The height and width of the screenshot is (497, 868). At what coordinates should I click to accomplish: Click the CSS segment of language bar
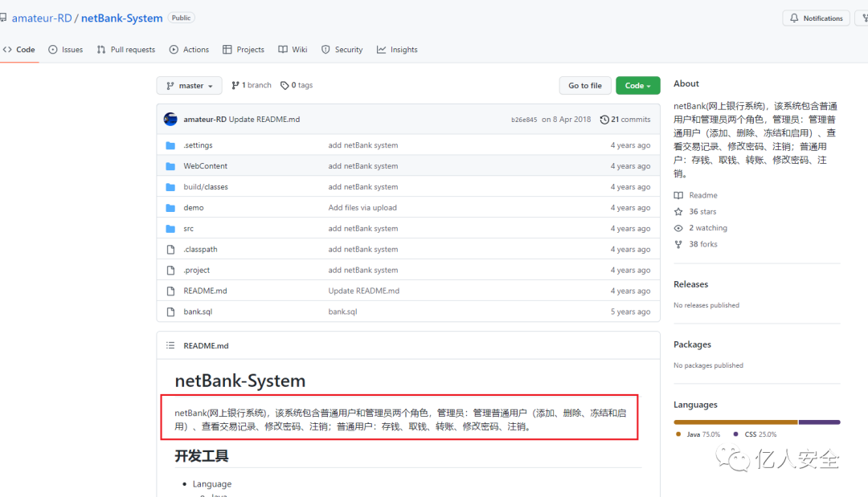[x=820, y=422]
